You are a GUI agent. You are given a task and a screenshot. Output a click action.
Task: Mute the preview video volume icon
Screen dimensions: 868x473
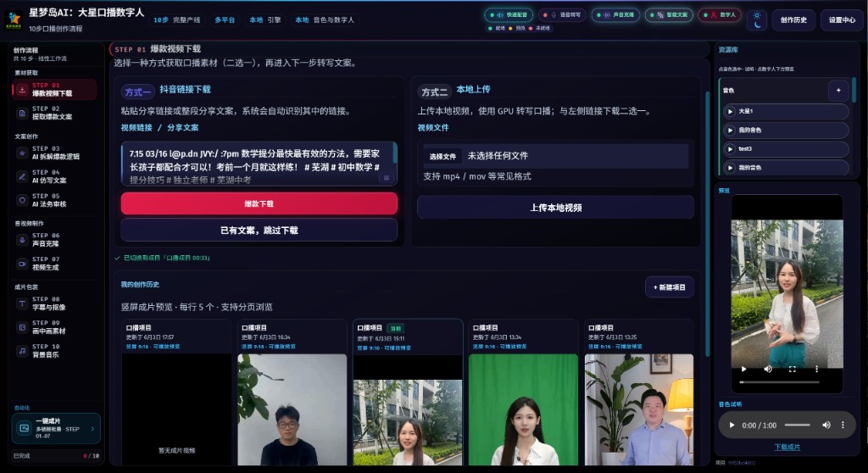click(x=768, y=369)
